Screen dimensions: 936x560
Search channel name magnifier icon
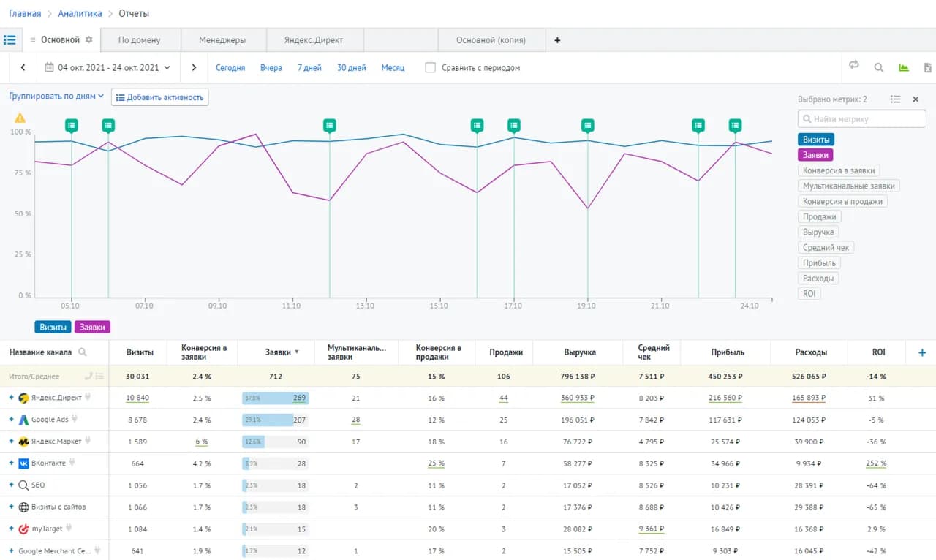[x=83, y=352]
